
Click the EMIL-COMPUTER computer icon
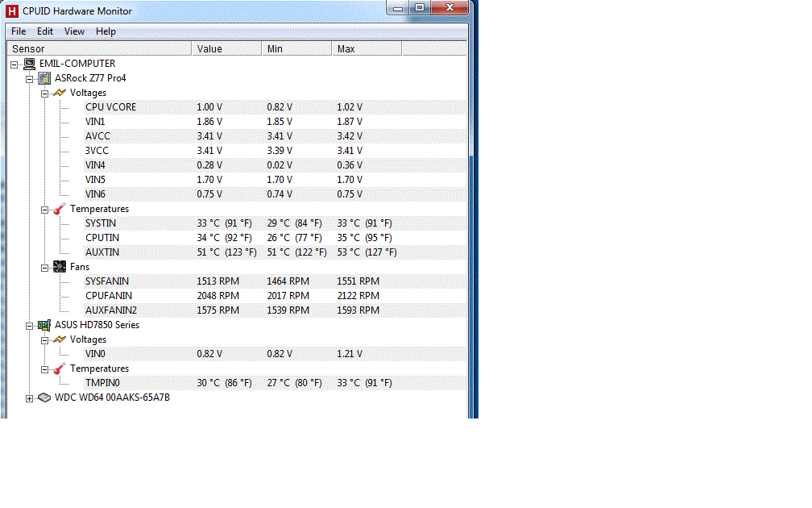[x=30, y=64]
